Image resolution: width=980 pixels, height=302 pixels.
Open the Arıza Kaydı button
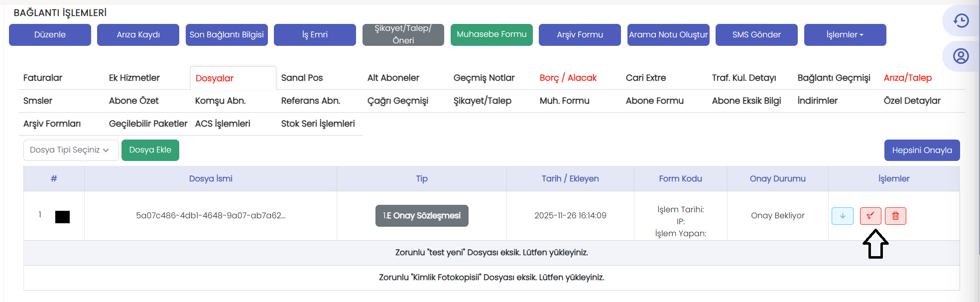point(138,35)
